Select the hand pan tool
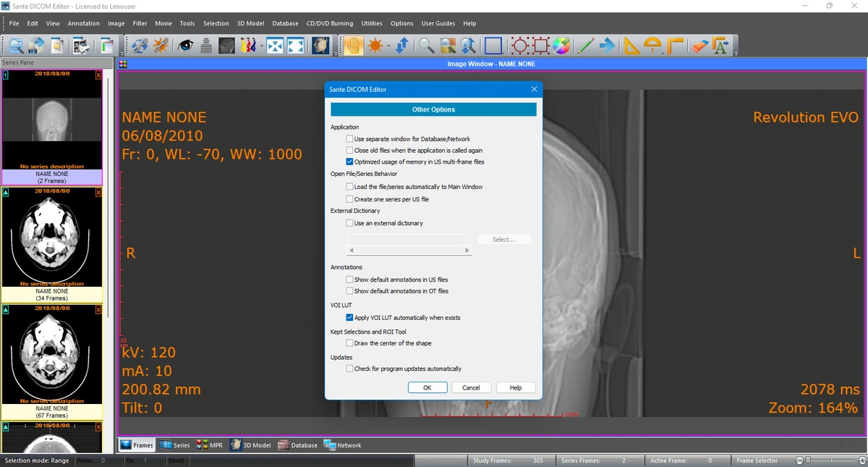Image resolution: width=868 pixels, height=467 pixels. tap(353, 46)
